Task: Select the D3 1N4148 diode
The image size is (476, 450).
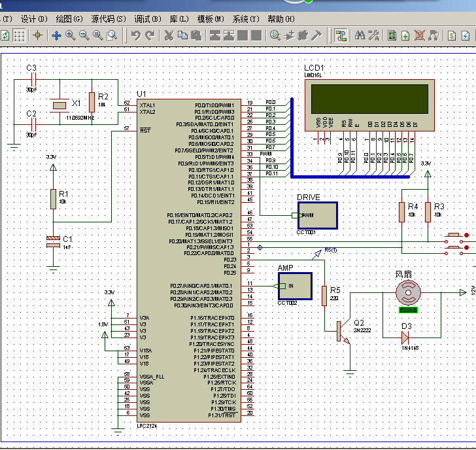Action: pyautogui.click(x=405, y=337)
